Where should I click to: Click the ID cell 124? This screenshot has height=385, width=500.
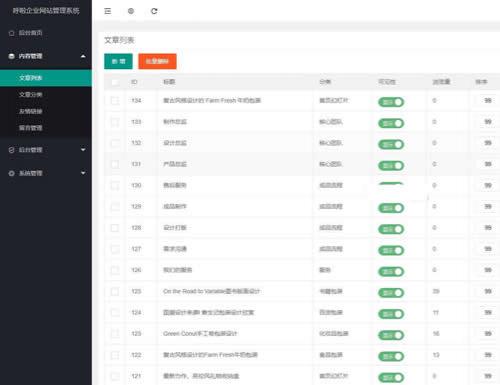coord(136,313)
